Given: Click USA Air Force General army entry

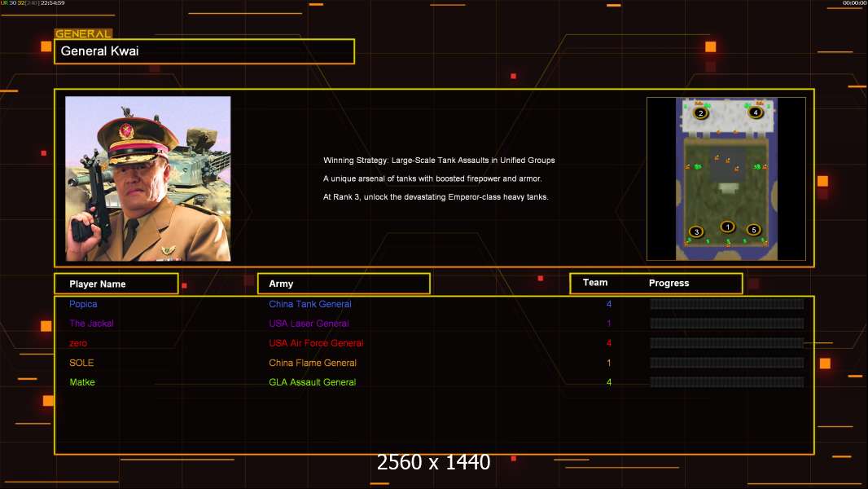Looking at the screenshot, I should click(316, 343).
